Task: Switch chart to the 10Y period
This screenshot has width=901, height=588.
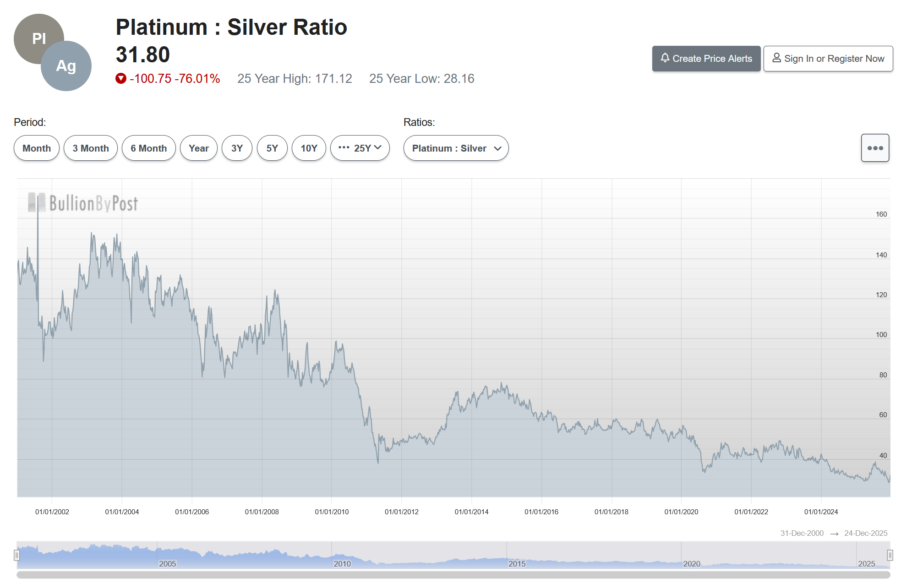Action: coord(309,148)
